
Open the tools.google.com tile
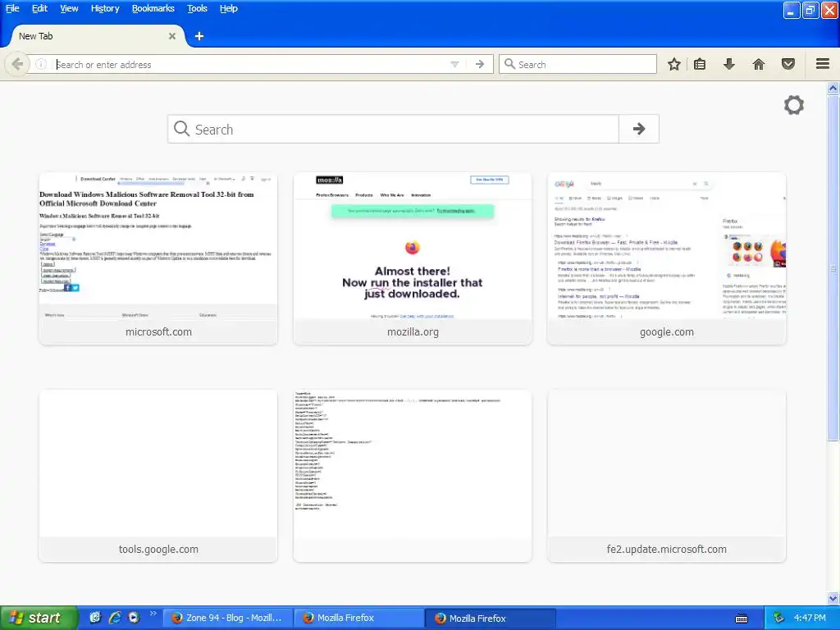pyautogui.click(x=158, y=476)
